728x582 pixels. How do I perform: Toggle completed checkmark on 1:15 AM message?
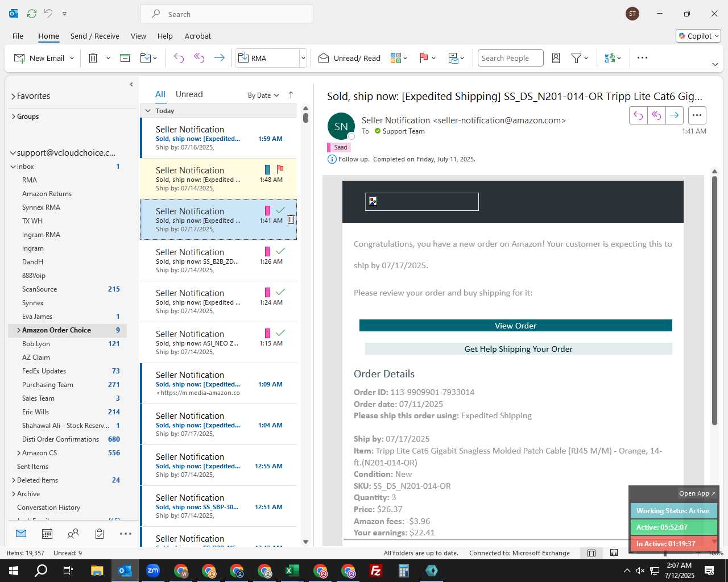280,333
